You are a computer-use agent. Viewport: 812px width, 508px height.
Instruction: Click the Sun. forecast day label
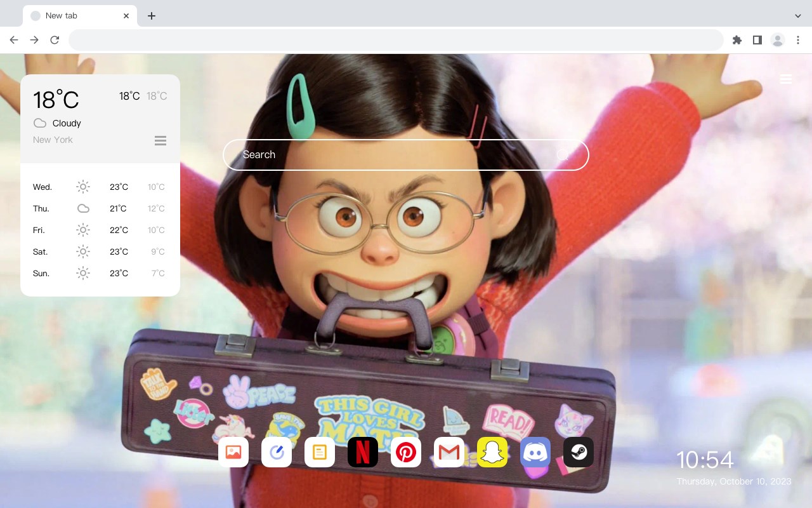[x=41, y=273]
